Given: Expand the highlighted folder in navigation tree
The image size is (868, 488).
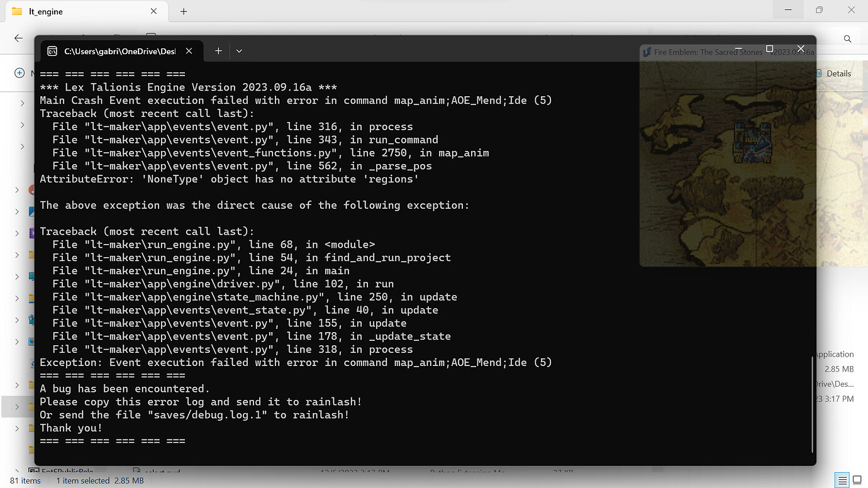Looking at the screenshot, I should [x=18, y=407].
